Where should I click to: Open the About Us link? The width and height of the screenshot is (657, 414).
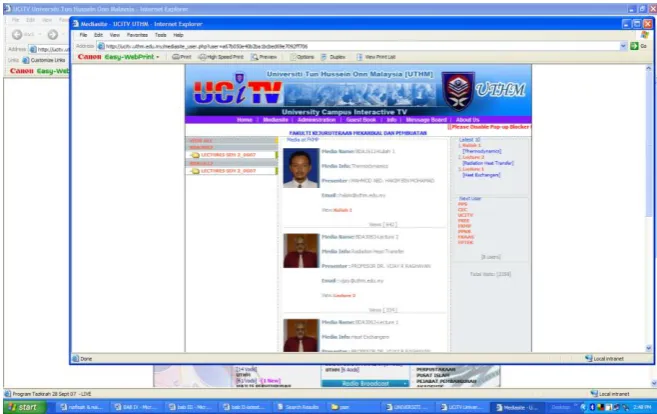[468, 120]
